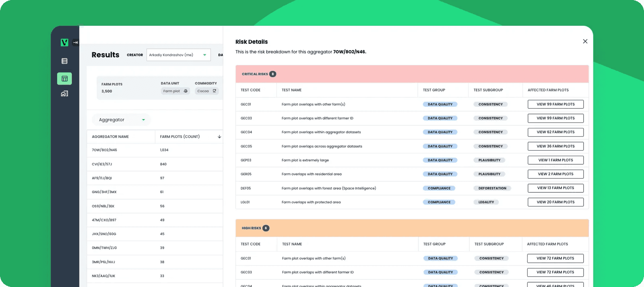This screenshot has height=287, width=644.
Task: Click 'Farm overlaps with protected area' test name
Action: tap(311, 202)
